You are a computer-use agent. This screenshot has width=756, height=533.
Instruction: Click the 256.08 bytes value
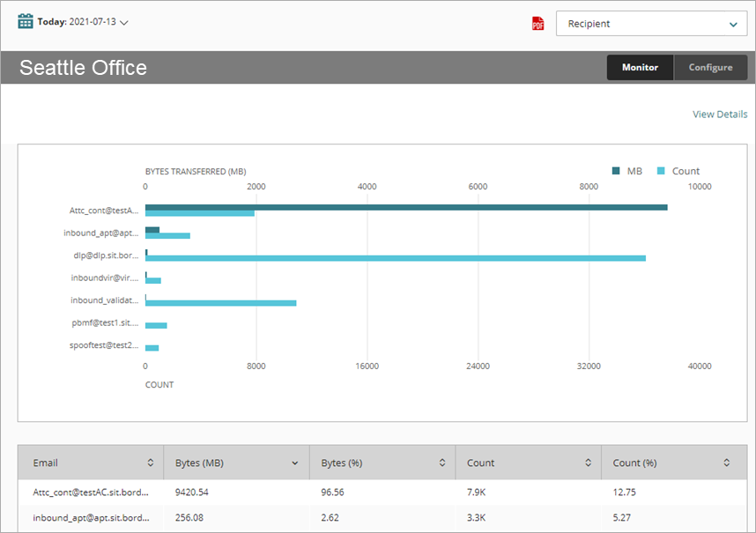pos(189,517)
